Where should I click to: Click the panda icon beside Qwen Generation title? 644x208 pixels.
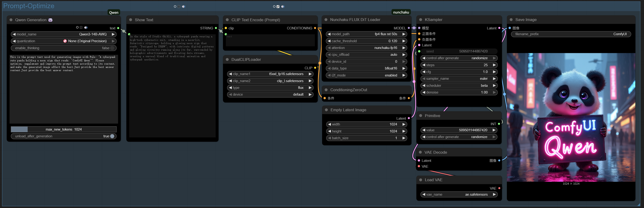[51, 20]
